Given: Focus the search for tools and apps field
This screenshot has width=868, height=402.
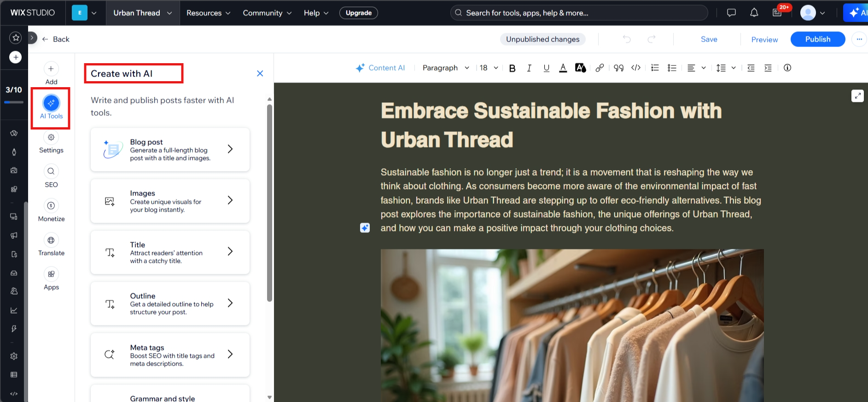Looking at the screenshot, I should tap(579, 13).
